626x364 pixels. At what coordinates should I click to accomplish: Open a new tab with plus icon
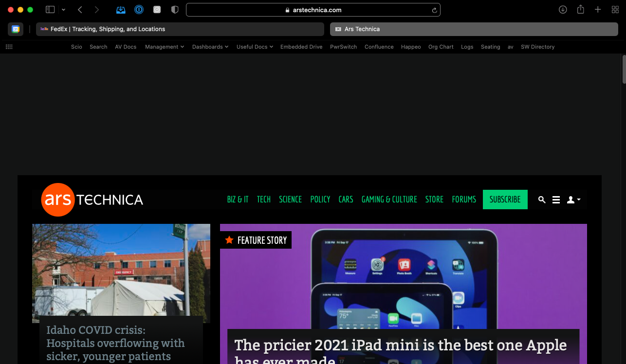(598, 10)
